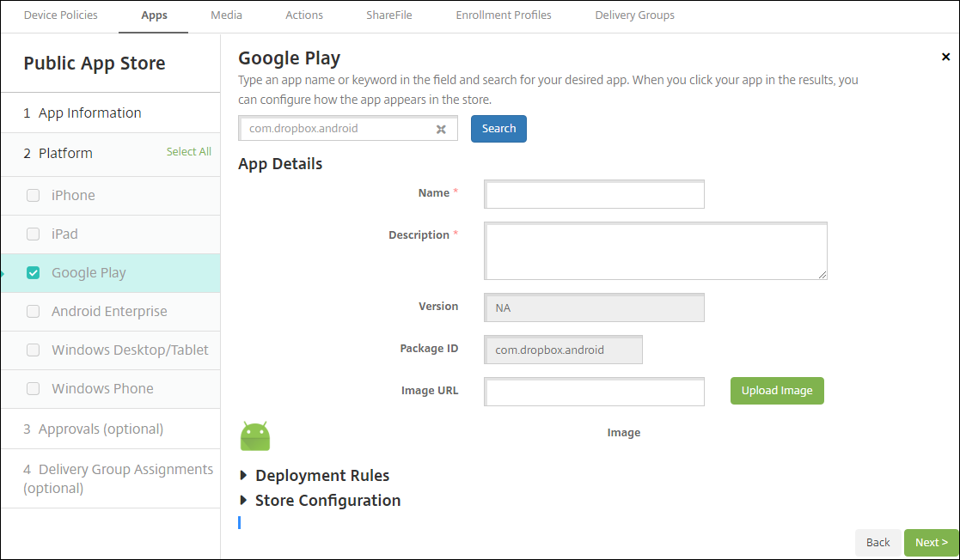
Task: Go to the Enrollment Profiles tab
Action: 504,15
